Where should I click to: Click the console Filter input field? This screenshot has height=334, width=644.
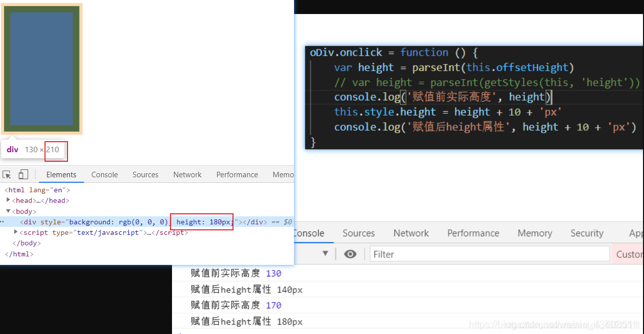coord(489,254)
